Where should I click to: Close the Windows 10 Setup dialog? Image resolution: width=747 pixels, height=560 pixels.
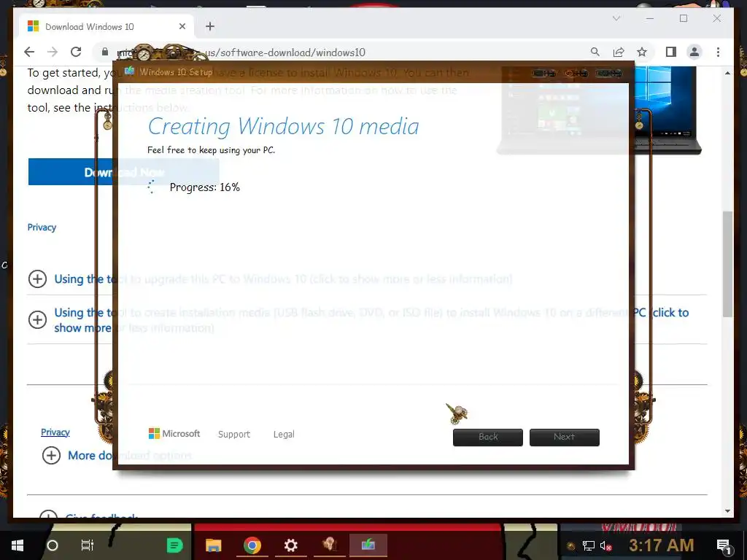(x=609, y=74)
